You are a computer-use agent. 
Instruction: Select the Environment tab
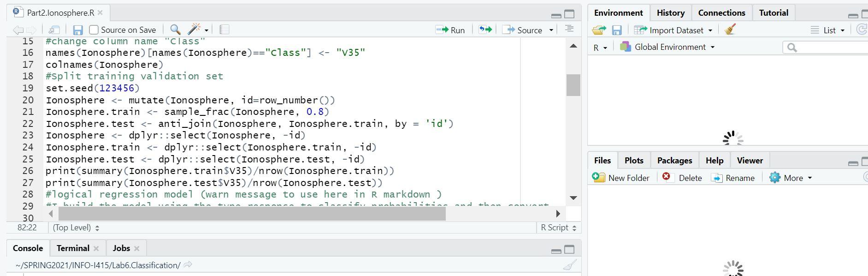tap(618, 13)
